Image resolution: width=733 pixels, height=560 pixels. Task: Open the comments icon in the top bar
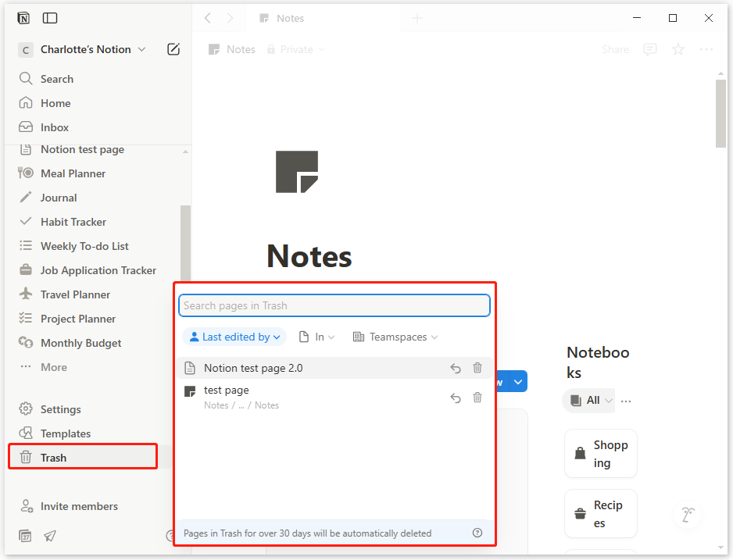pos(650,49)
